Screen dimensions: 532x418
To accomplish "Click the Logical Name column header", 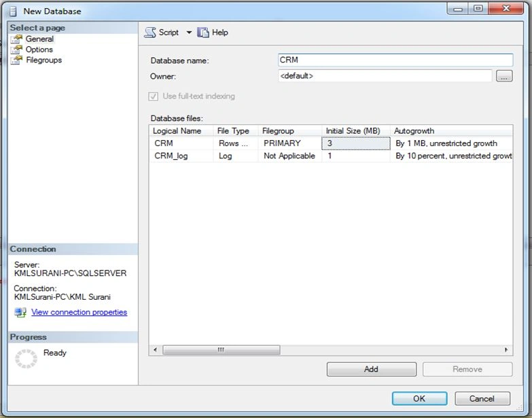I will tap(181, 131).
